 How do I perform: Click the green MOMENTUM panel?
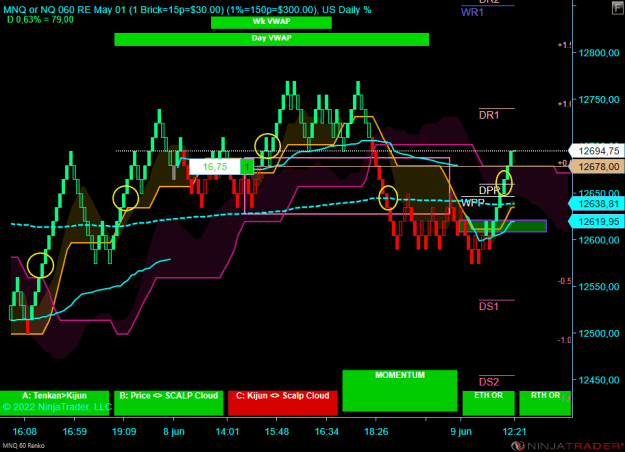tap(400, 391)
